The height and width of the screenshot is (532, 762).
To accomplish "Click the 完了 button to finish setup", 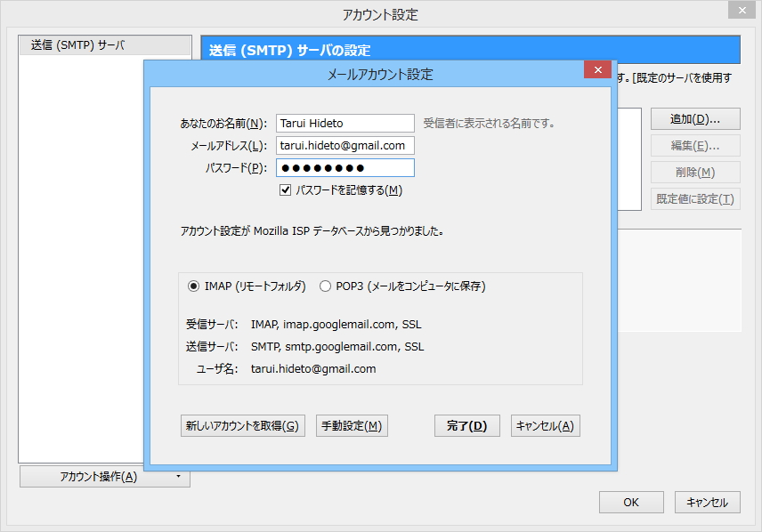I will (466, 425).
